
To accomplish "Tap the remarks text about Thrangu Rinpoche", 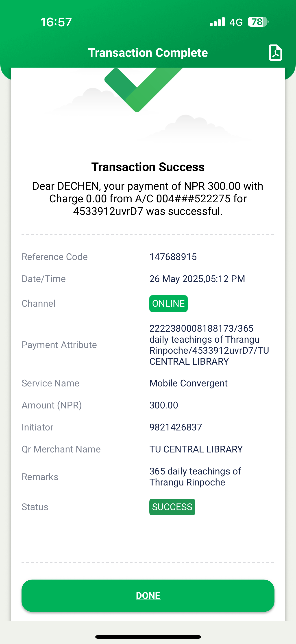I will pos(195,477).
